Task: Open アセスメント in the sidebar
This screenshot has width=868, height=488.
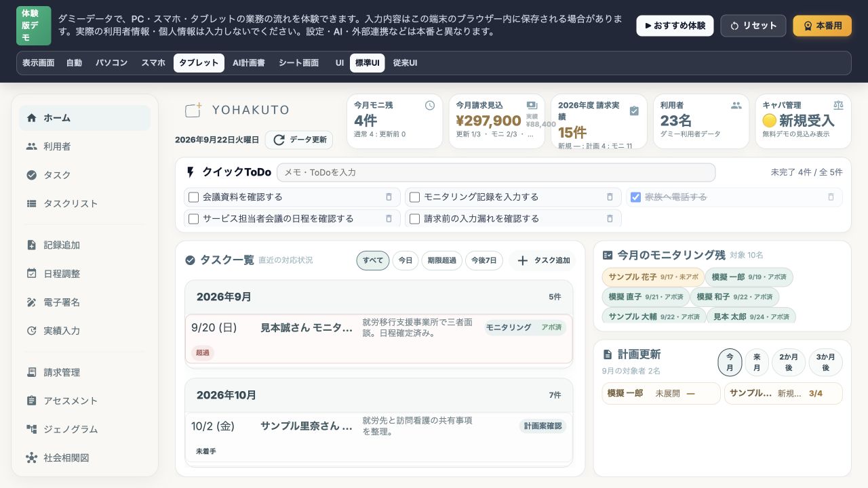Action: 85,401
